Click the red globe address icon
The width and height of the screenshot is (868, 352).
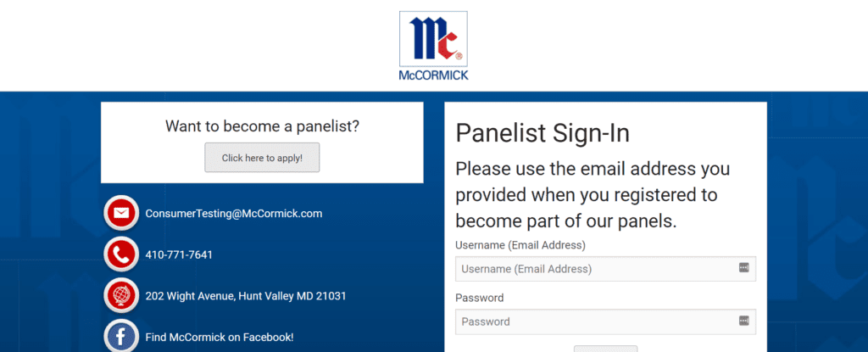click(121, 296)
